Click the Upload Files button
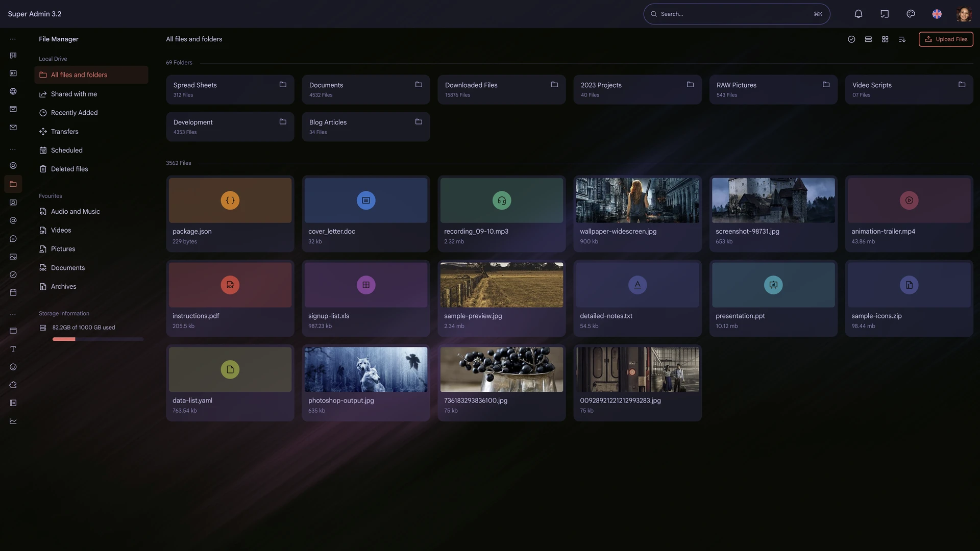 946,39
